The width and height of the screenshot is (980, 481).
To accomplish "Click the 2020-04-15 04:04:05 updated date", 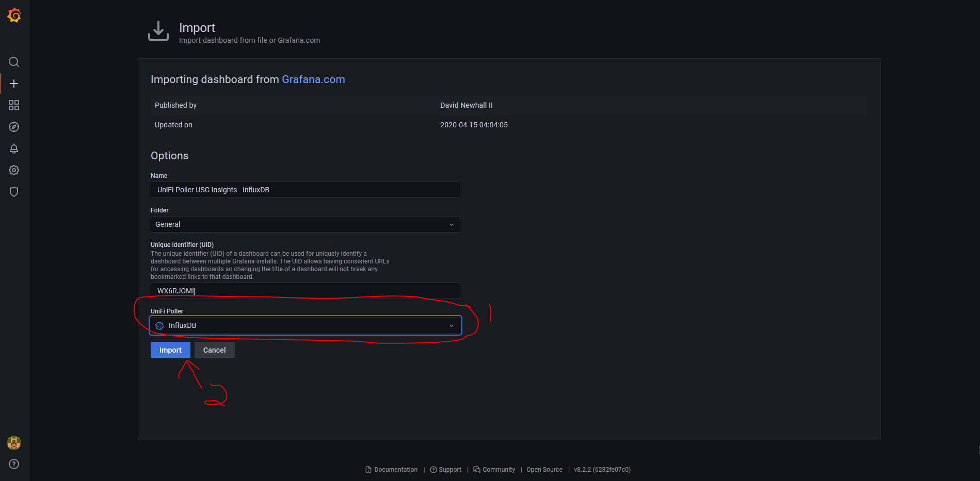I will 474,125.
